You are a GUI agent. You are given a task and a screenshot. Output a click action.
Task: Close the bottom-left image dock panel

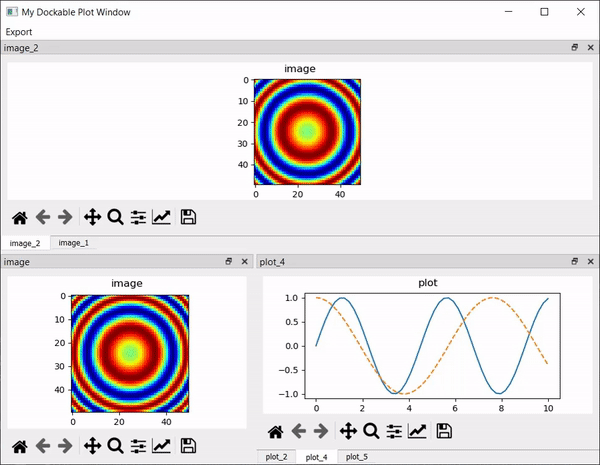245,261
